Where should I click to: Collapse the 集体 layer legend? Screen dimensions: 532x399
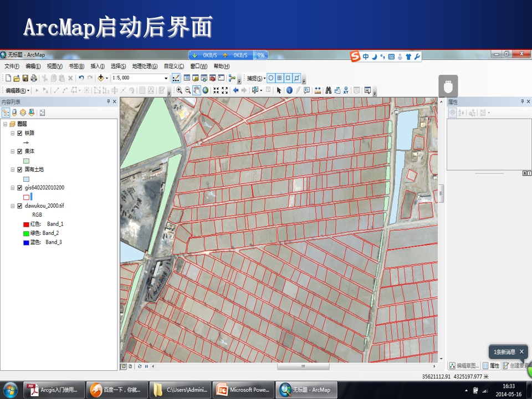[13, 151]
